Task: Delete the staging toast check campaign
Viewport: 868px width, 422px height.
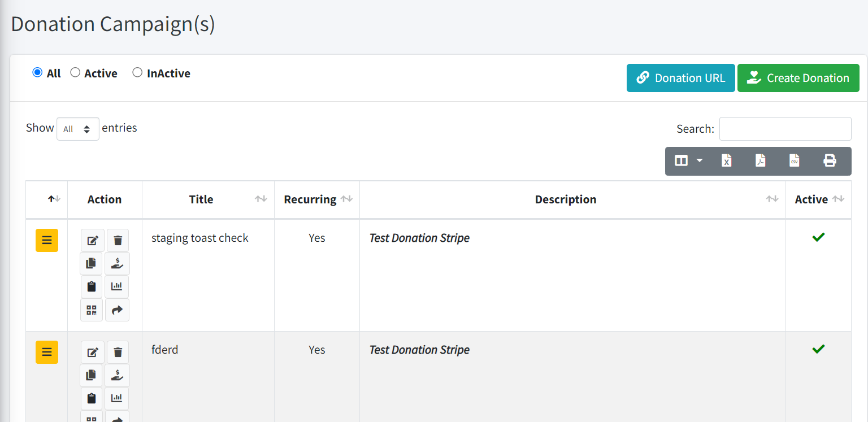Action: [118, 241]
